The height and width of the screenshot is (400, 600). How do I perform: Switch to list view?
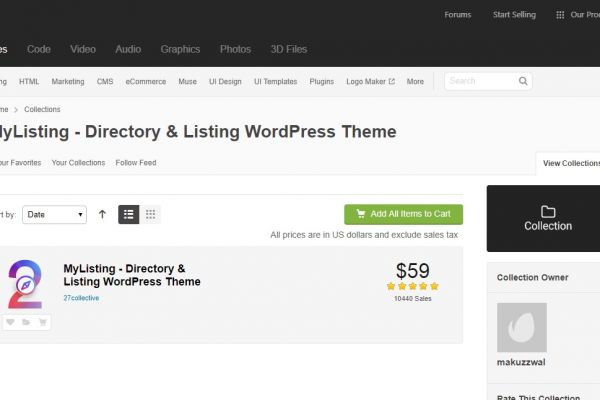coord(129,214)
